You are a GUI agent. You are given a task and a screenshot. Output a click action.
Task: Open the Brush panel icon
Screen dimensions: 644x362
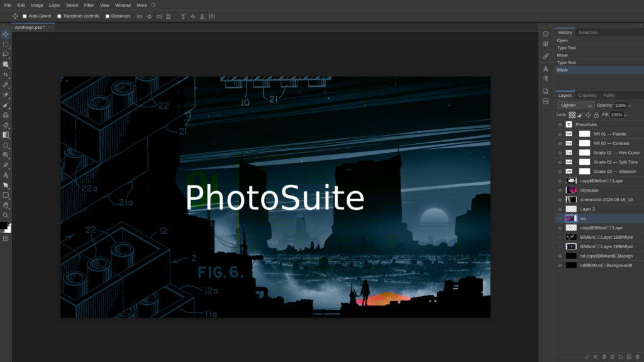tap(545, 56)
